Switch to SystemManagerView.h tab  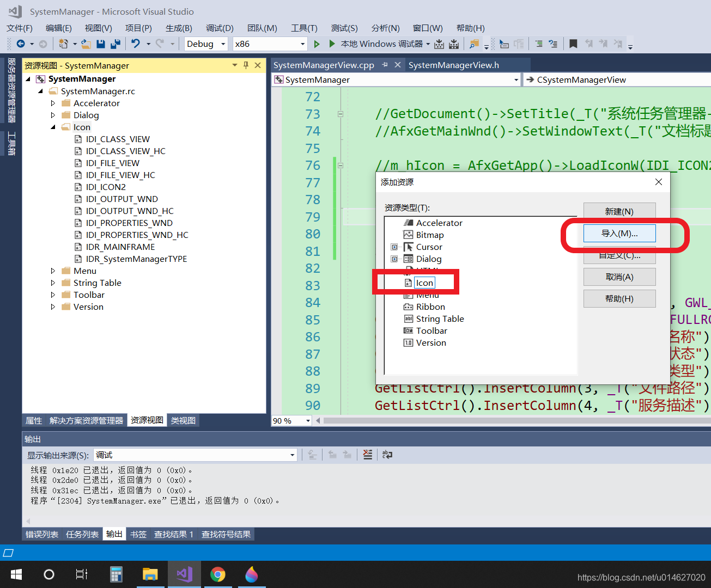point(454,65)
